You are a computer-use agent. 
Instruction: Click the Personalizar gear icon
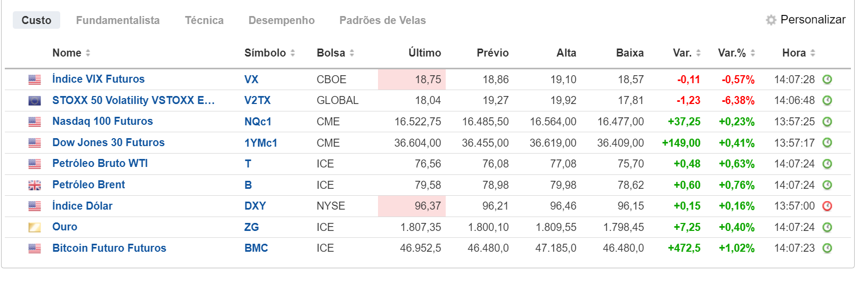771,20
